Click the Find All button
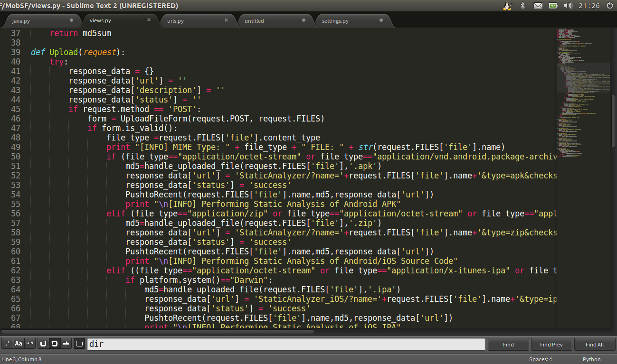The height and width of the screenshot is (364, 617). point(595,345)
